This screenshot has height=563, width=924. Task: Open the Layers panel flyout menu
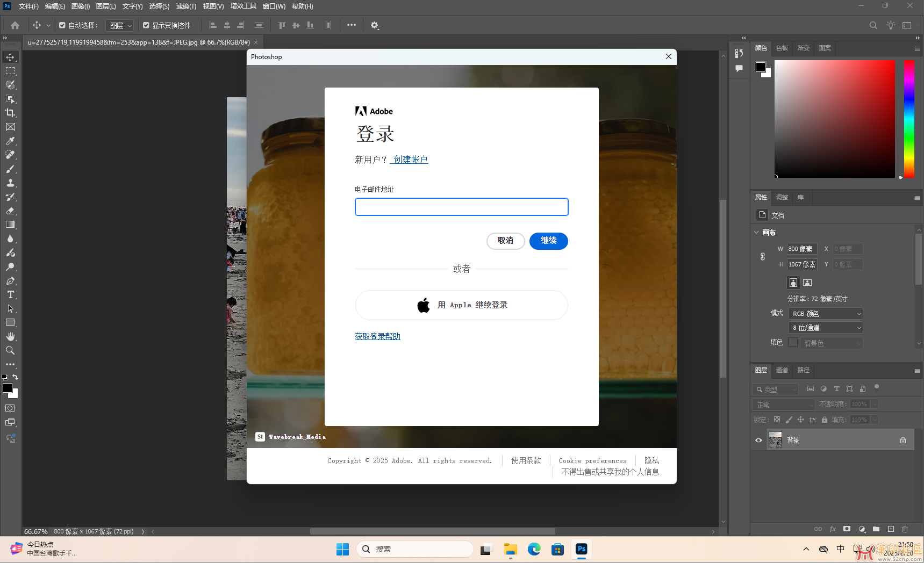918,371
